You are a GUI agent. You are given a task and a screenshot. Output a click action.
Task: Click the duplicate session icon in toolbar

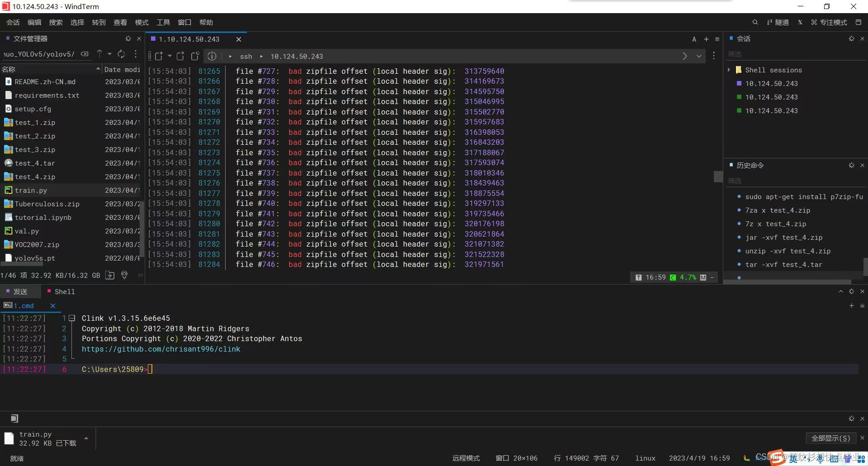pyautogui.click(x=195, y=56)
